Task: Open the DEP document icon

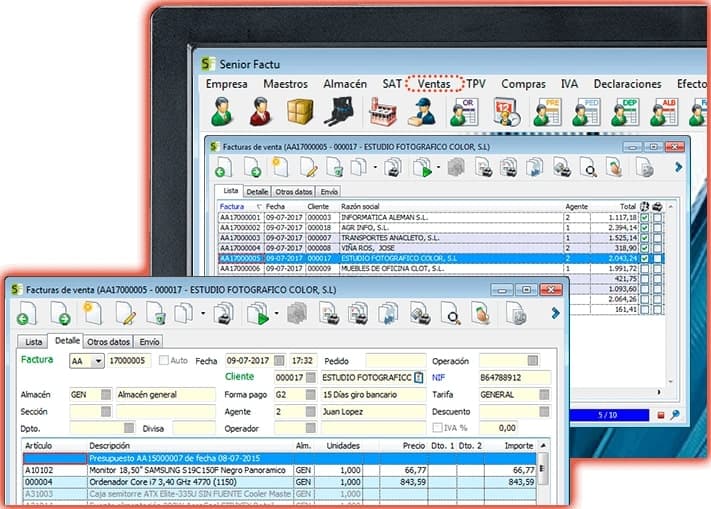Action: [625, 111]
